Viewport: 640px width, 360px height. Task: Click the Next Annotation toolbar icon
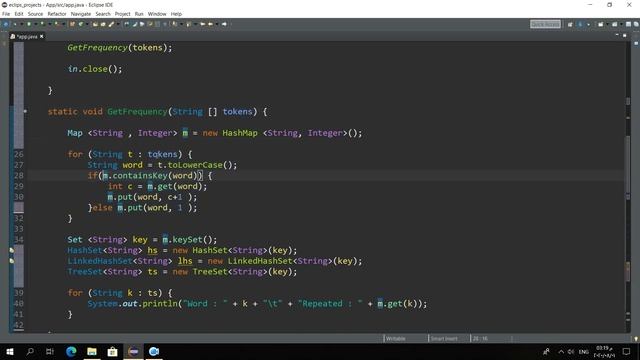[174, 24]
